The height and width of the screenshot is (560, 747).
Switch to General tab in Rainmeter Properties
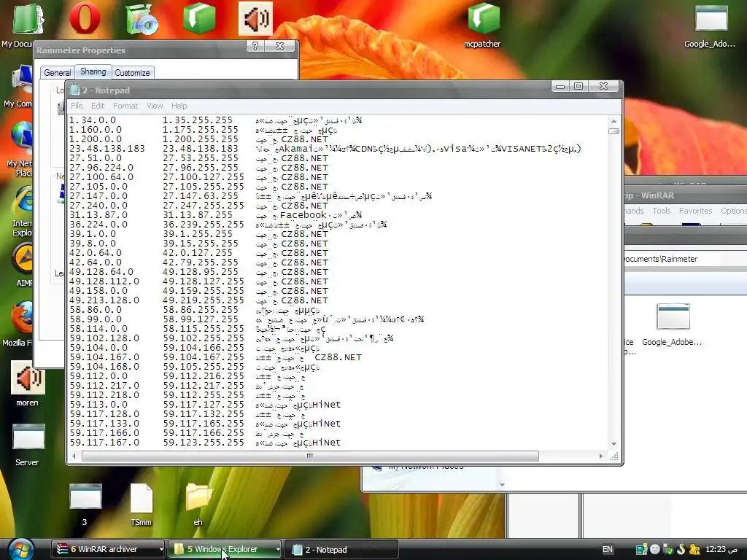[x=57, y=72]
